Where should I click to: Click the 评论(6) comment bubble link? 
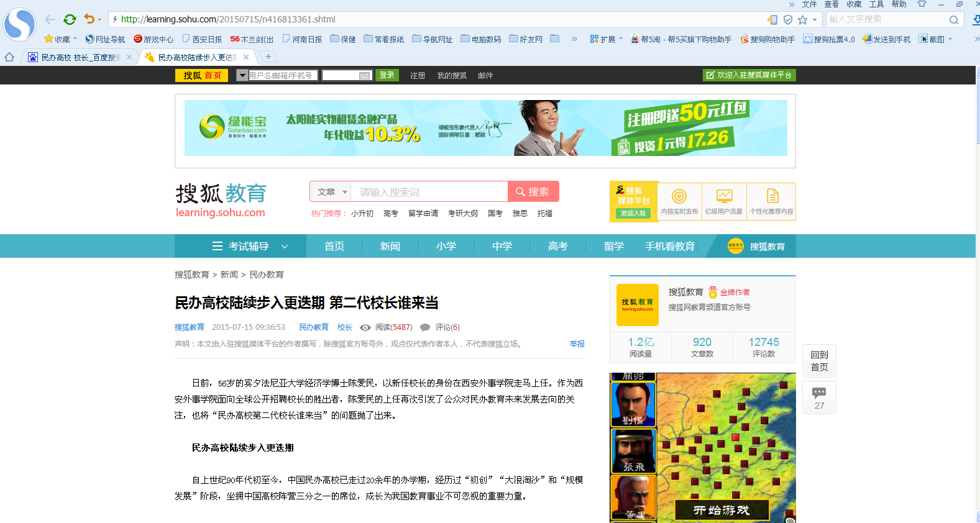[440, 327]
